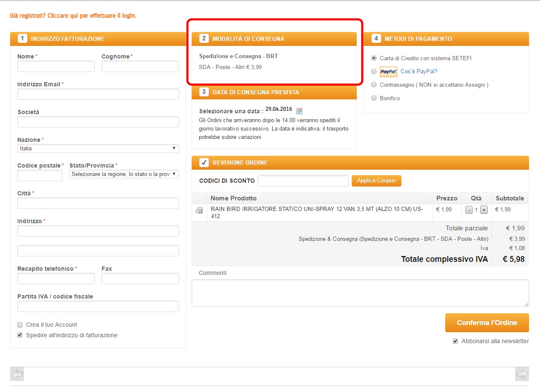This screenshot has width=540, height=392.
Task: Click the left arrow at page bottom
Action: [17, 374]
